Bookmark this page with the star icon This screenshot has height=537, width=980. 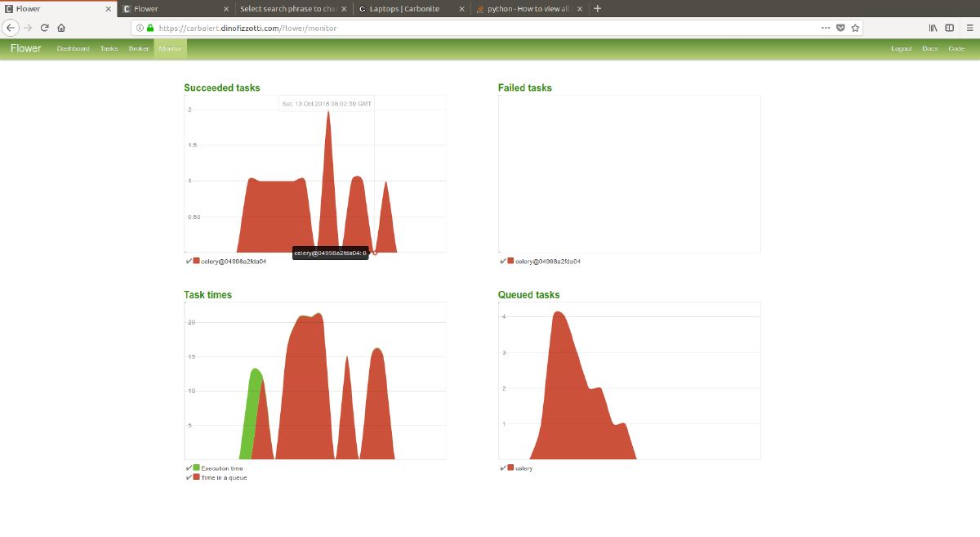coord(855,27)
